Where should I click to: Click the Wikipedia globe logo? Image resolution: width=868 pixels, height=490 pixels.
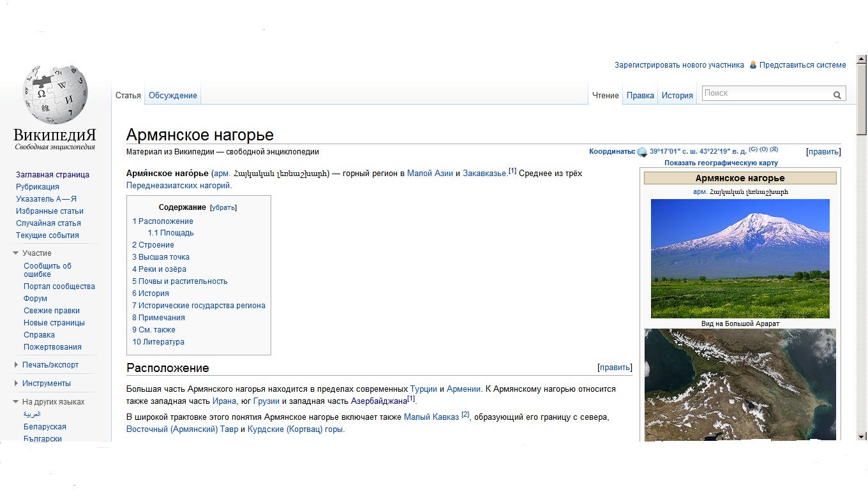(55, 94)
